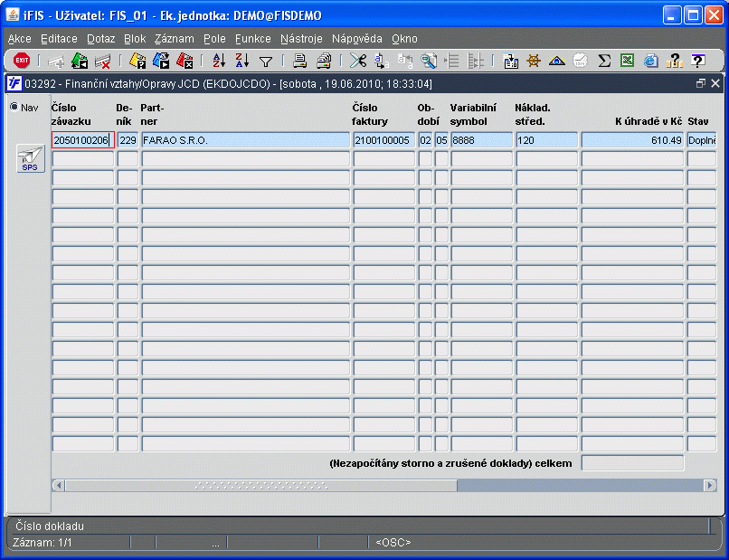Image resolution: width=729 pixels, height=560 pixels.
Task: Click the Variabilní symbol column header
Action: (473, 114)
